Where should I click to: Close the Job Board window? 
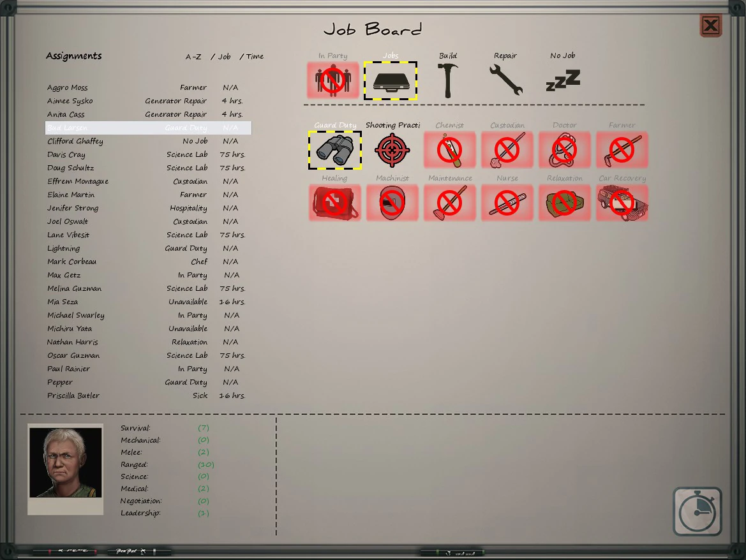pyautogui.click(x=712, y=26)
